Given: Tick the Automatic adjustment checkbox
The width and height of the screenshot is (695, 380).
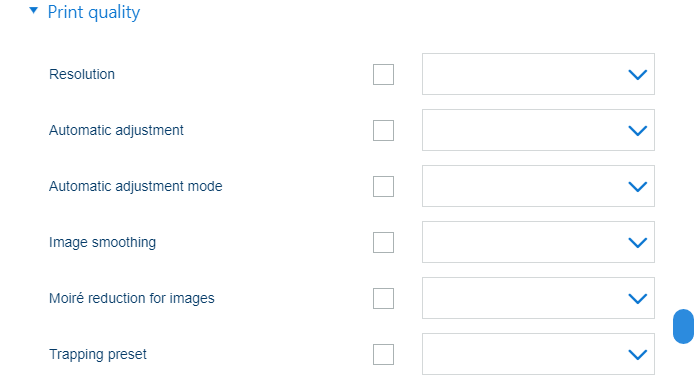Looking at the screenshot, I should pos(383,130).
